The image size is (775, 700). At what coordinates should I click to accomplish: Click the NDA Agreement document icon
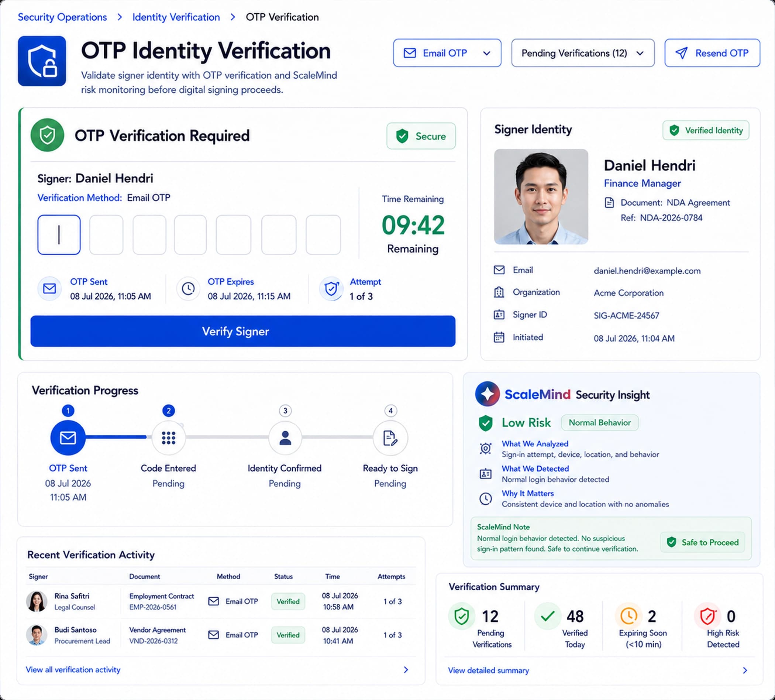[609, 203]
